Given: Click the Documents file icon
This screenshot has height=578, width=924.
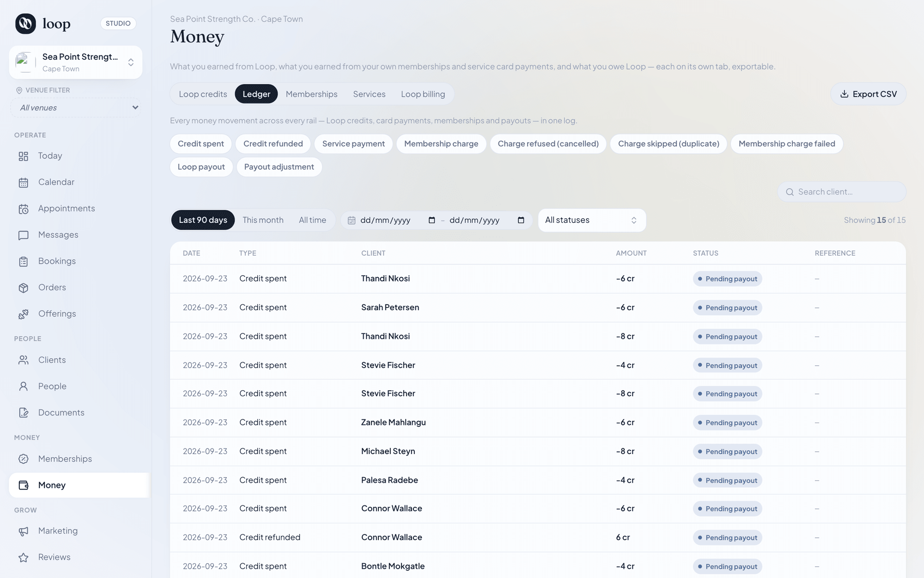Looking at the screenshot, I should point(24,413).
